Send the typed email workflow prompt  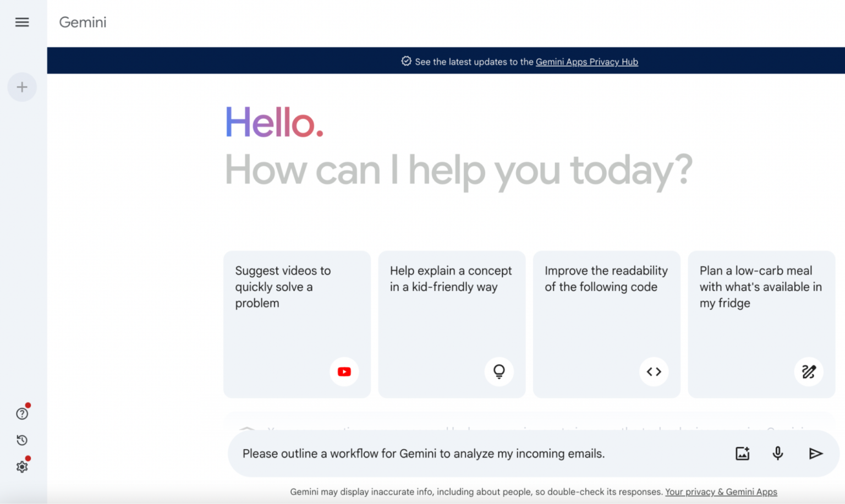[816, 453]
